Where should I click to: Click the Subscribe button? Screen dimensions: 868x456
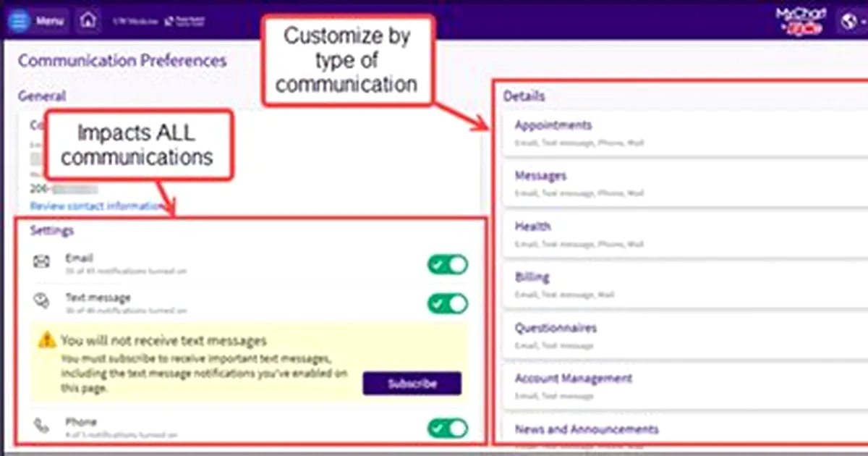coord(412,384)
